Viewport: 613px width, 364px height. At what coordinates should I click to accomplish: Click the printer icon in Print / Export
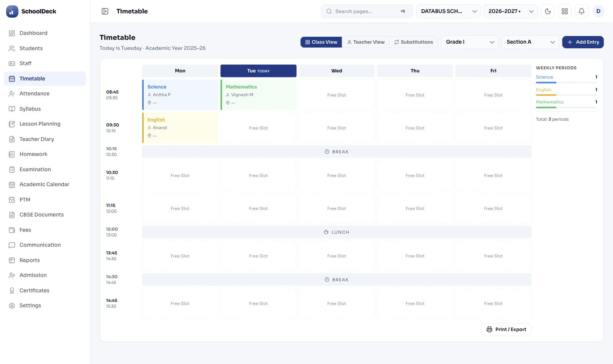tap(489, 330)
